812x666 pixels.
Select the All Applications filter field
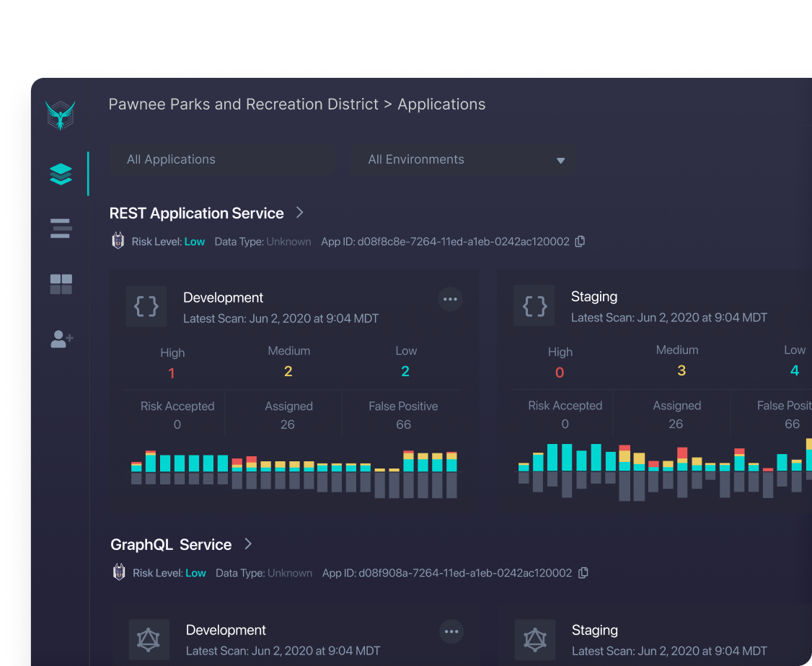point(221,159)
